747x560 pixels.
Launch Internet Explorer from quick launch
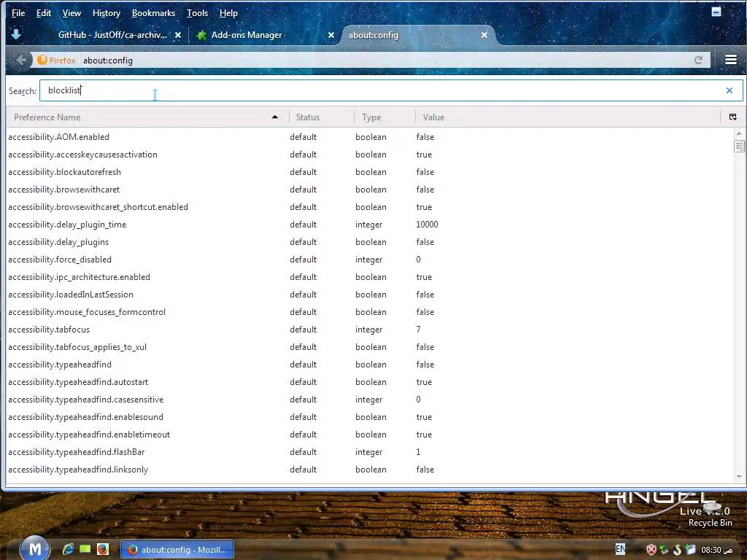[x=68, y=549]
